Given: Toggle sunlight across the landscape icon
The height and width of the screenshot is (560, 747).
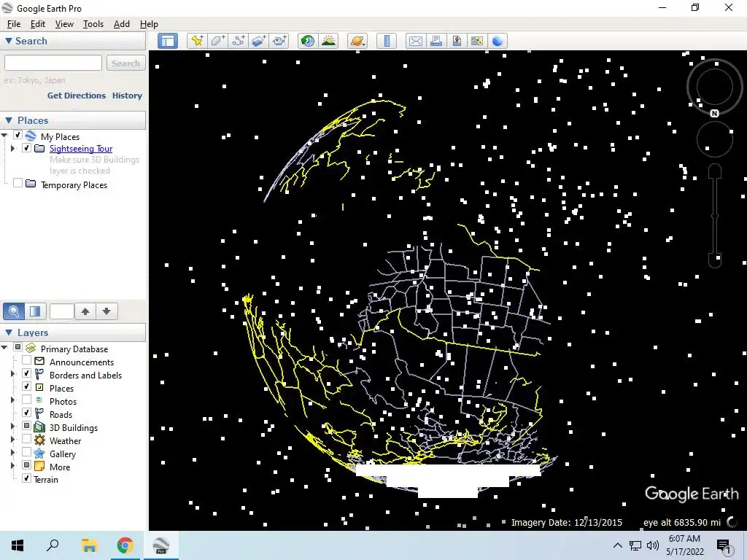Looking at the screenshot, I should (x=329, y=41).
